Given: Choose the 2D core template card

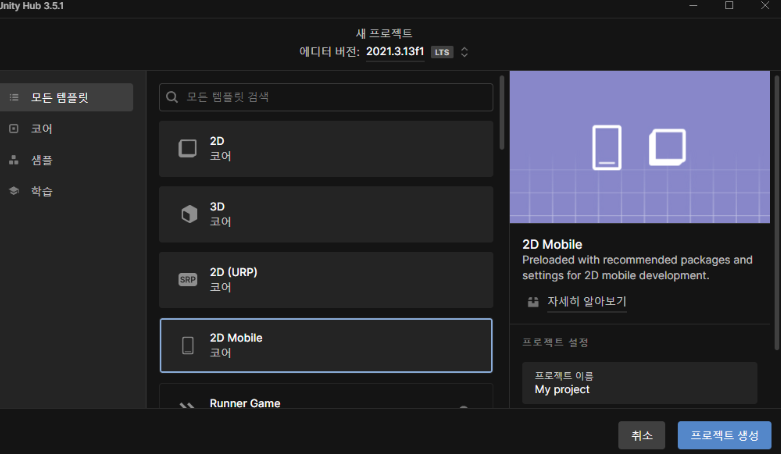Looking at the screenshot, I should point(326,149).
